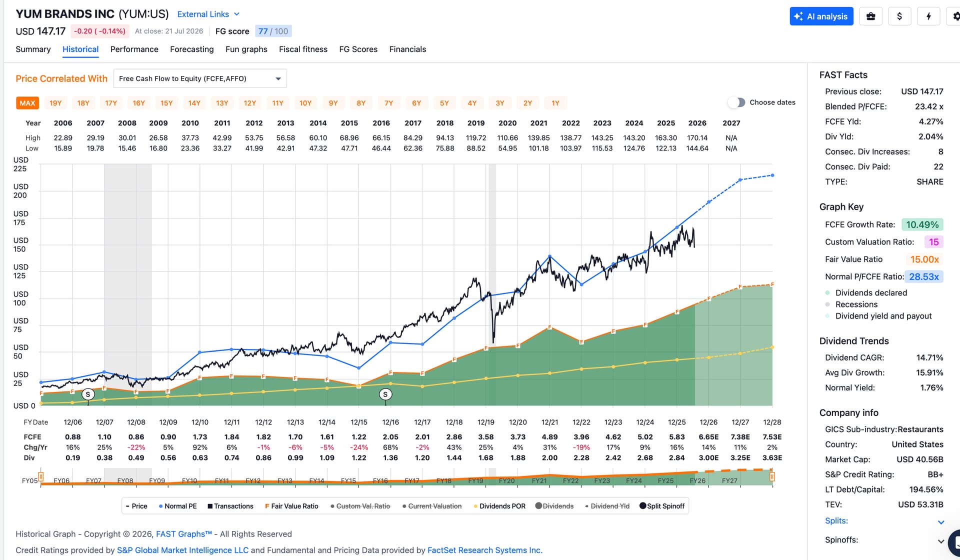Viewport: 960px width, 560px height.
Task: Click the split marker S near 12/06
Action: point(88,394)
